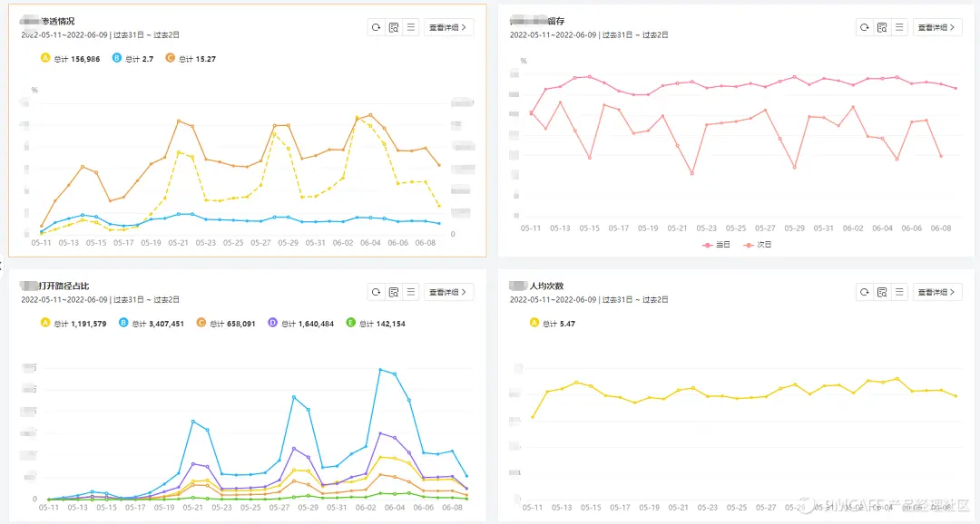The width and height of the screenshot is (980, 524).
Task: Click the date range text in 人均次数 panel
Action: 589,300
